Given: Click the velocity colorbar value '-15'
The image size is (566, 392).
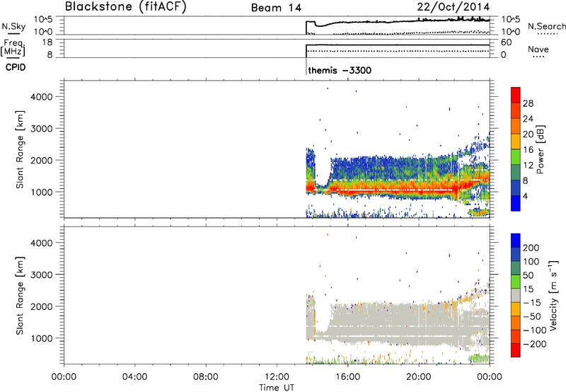Looking at the screenshot, I should click(x=532, y=303).
